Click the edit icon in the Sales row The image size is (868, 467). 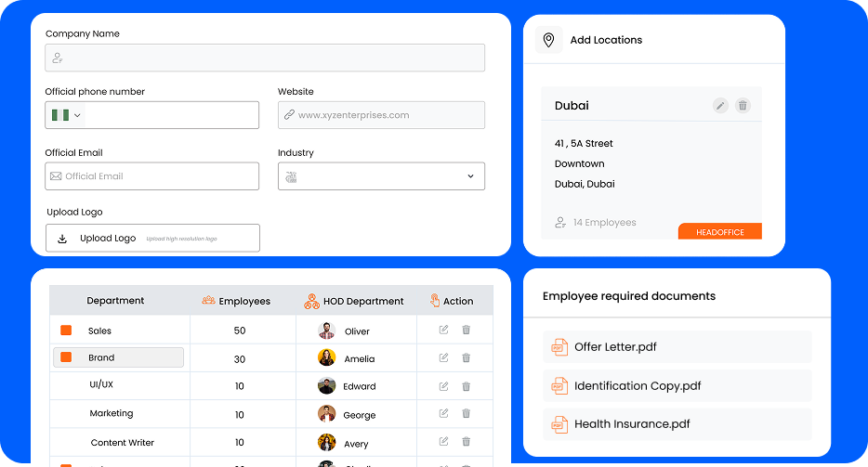[x=443, y=330]
